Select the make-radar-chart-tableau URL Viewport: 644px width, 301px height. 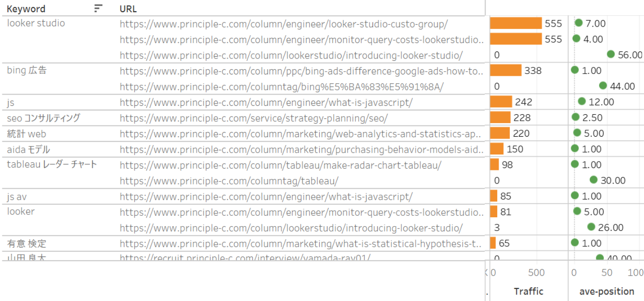coord(280,165)
